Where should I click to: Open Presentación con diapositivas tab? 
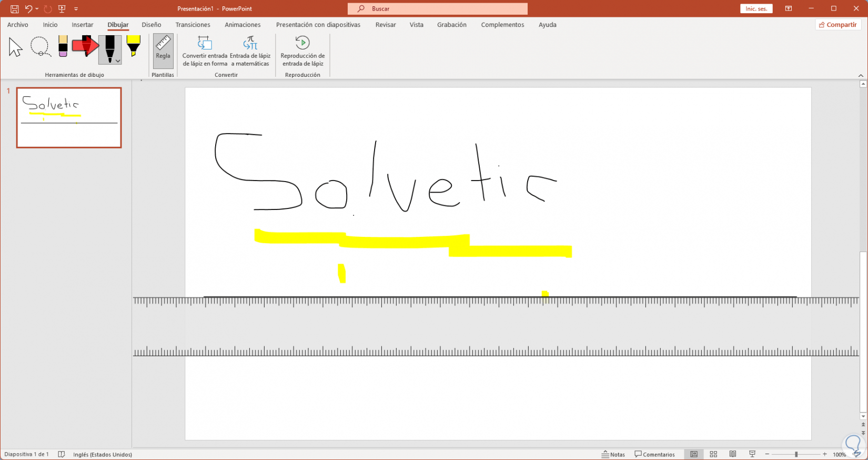pos(318,25)
